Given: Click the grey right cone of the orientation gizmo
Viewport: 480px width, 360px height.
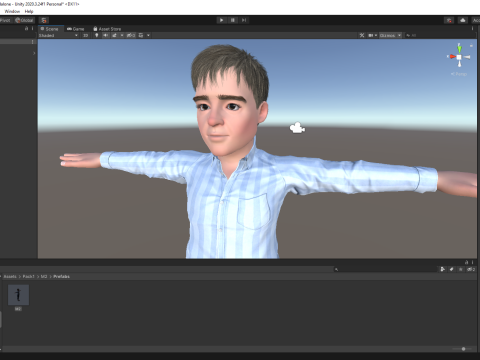Looking at the screenshot, I should [x=467, y=57].
